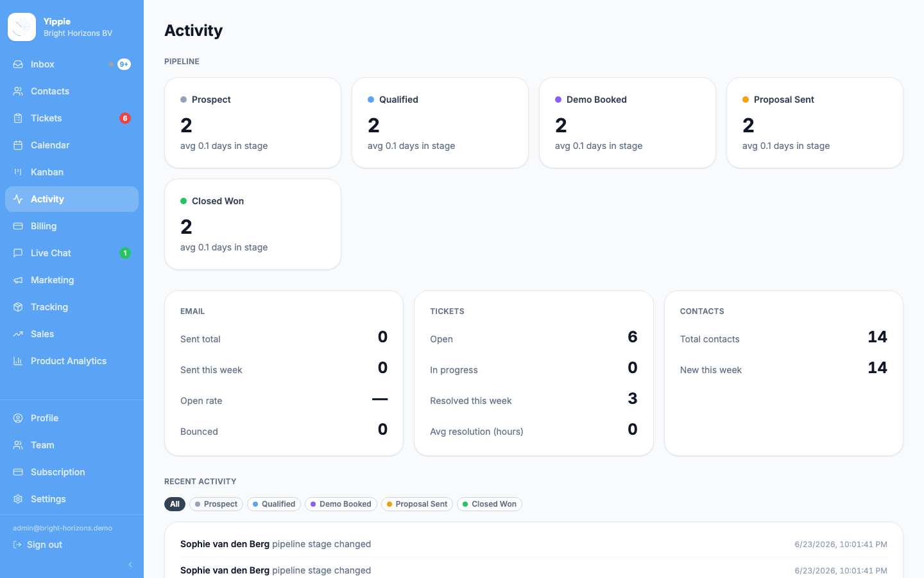Click the green Live Chat badge
This screenshot has height=578, width=924.
coord(125,253)
